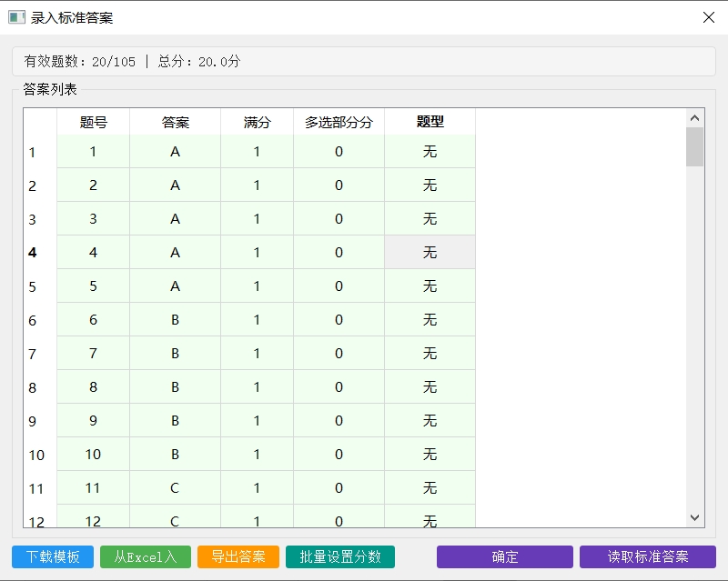This screenshot has width=728, height=581.
Task: Select the answer cell showing B for question 6
Action: (174, 319)
